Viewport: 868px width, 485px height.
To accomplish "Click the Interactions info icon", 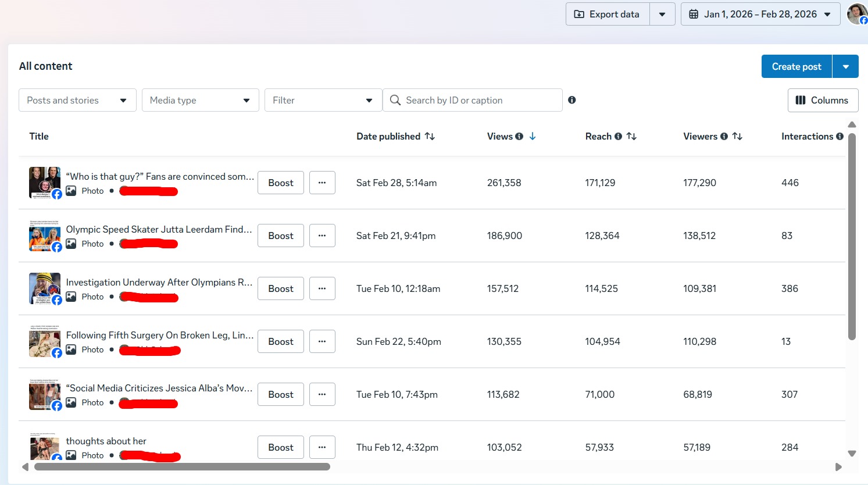I will point(840,136).
